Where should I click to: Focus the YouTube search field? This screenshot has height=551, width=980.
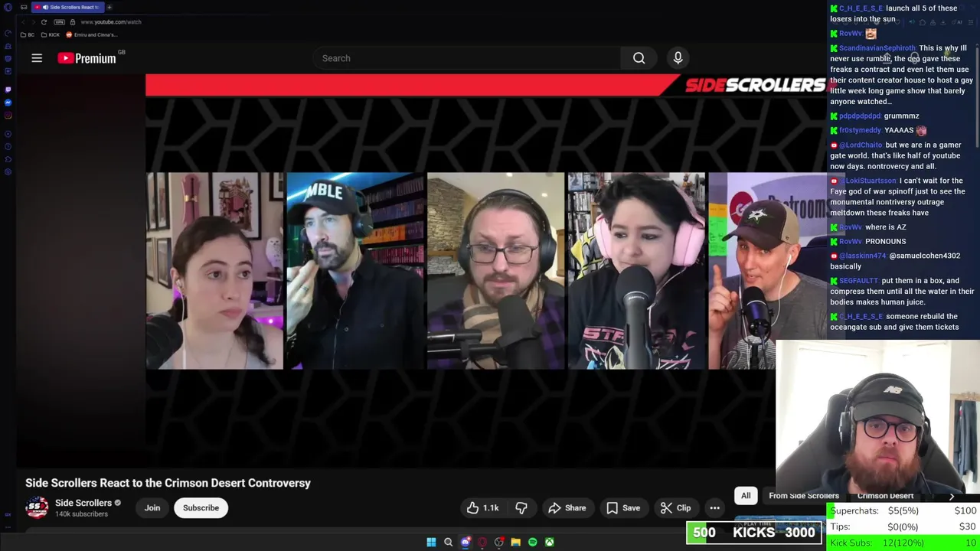click(467, 58)
